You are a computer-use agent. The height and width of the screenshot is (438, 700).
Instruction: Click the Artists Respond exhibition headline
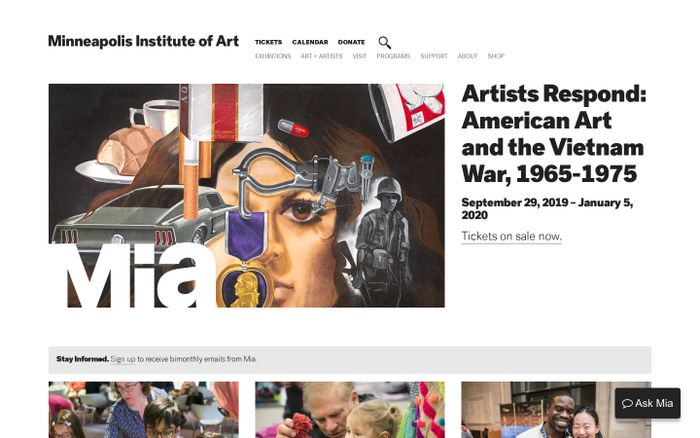[x=553, y=134]
